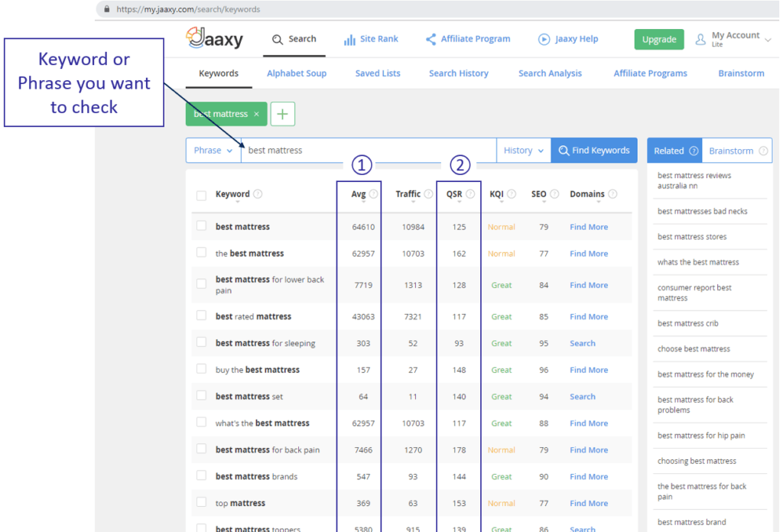
Task: Open the Affiliate Programs tab
Action: click(x=650, y=73)
